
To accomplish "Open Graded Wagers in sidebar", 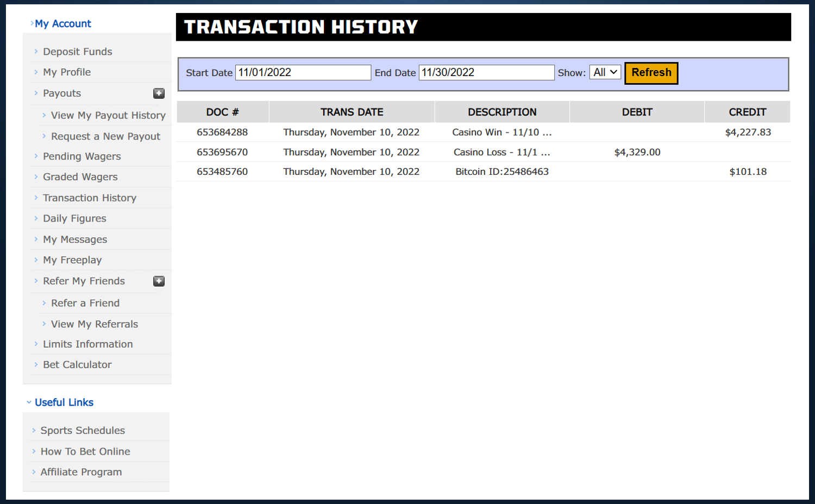I will [x=80, y=177].
